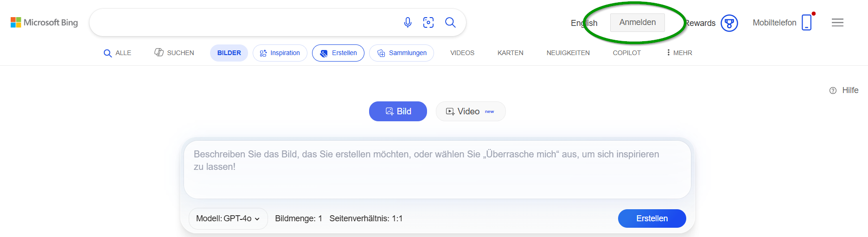Image resolution: width=868 pixels, height=237 pixels.
Task: Focus the image description text field
Action: (x=437, y=169)
